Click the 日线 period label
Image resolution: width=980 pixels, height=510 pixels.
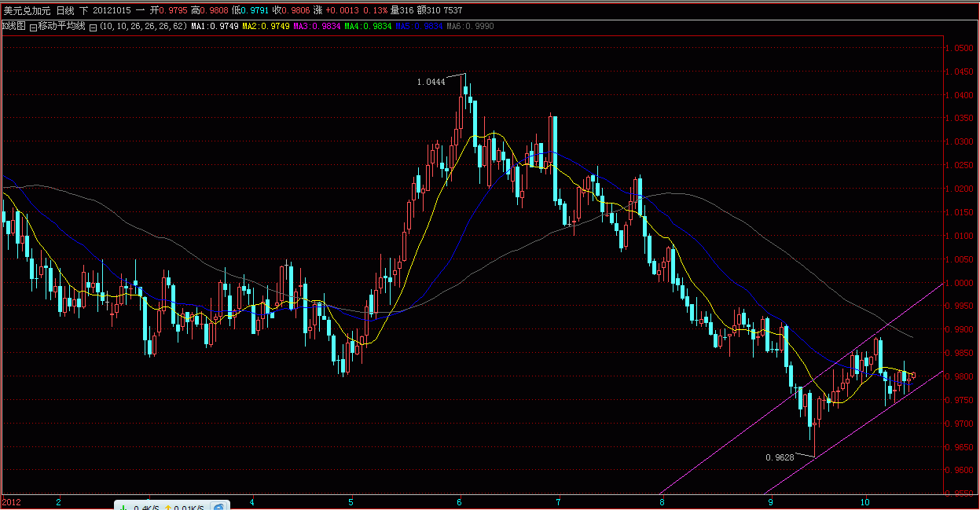(65, 10)
